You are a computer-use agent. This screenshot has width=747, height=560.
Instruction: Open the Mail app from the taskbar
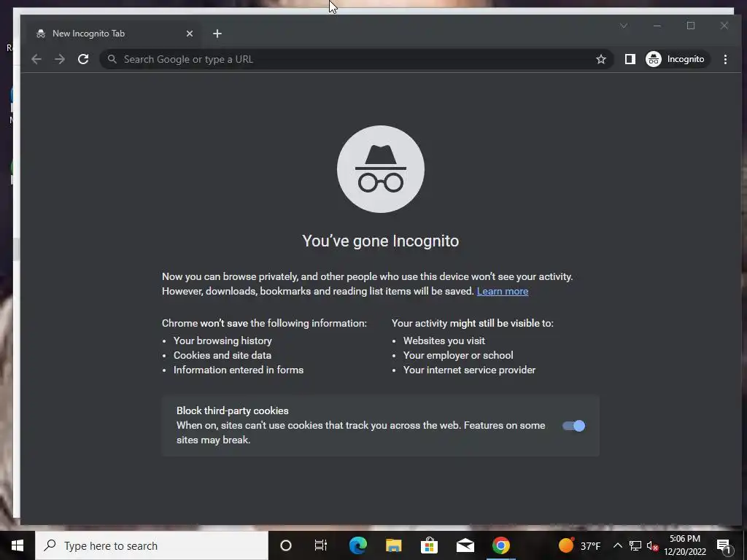pyautogui.click(x=465, y=545)
